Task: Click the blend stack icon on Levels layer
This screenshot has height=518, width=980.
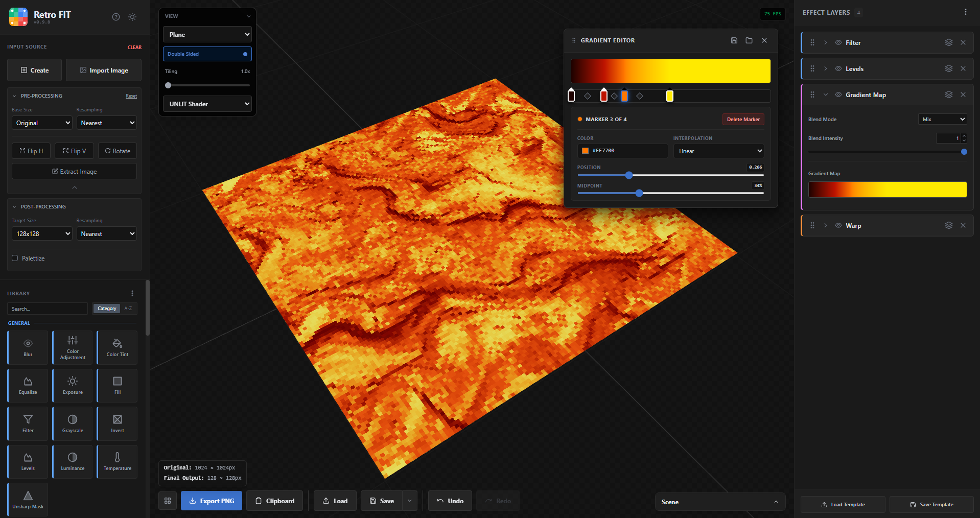Action: pyautogui.click(x=949, y=68)
